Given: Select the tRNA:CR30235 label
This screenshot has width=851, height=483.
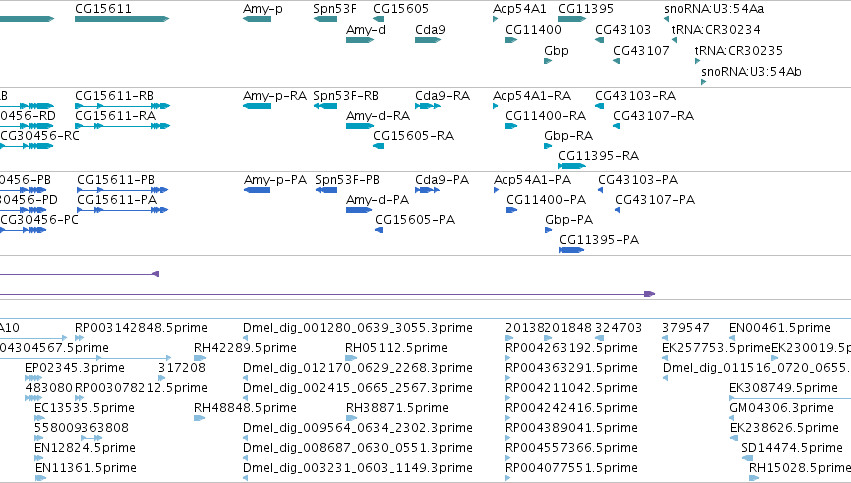Looking at the screenshot, I should pos(739,50).
